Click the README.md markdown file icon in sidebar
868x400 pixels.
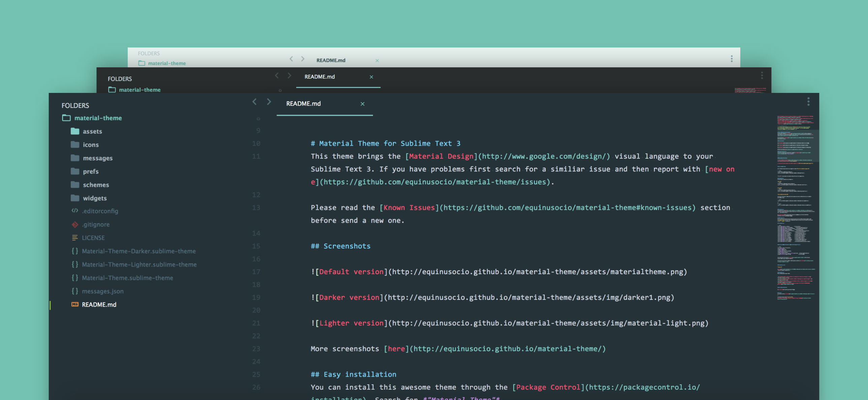[x=75, y=304]
